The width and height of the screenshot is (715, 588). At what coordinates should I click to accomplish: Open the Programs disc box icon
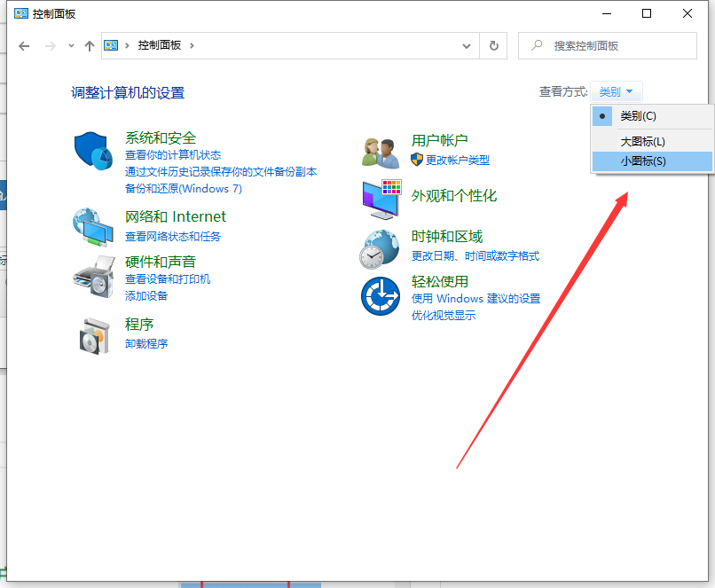93,334
